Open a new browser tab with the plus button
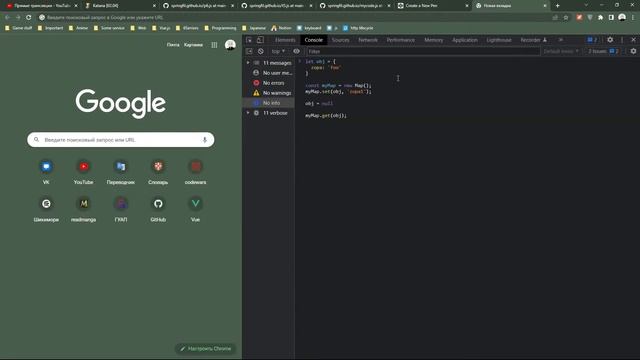This screenshot has width=640, height=360. click(x=558, y=6)
